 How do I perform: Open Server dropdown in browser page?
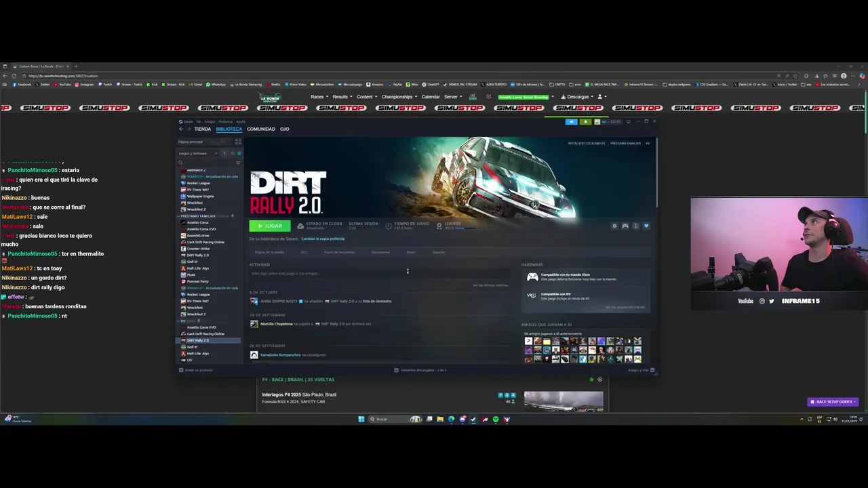click(x=452, y=97)
